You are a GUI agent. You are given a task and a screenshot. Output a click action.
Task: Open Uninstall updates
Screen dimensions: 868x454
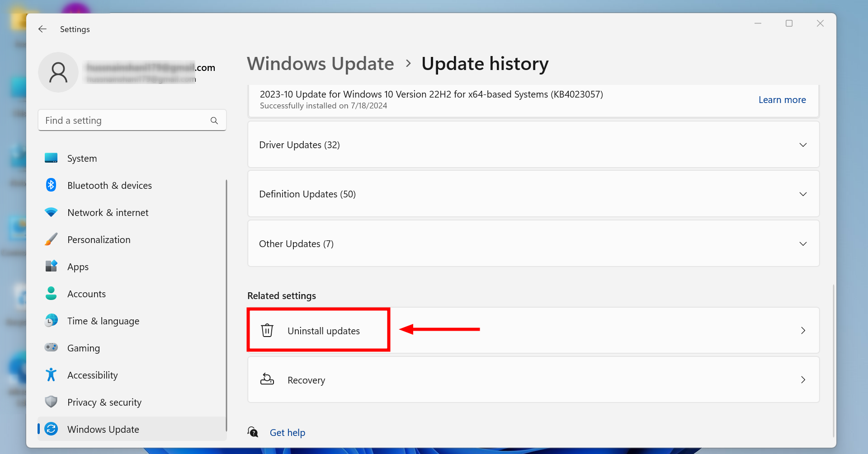(323, 330)
